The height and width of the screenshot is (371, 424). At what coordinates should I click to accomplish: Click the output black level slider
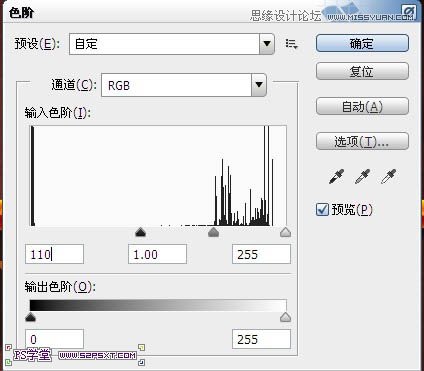[x=31, y=317]
